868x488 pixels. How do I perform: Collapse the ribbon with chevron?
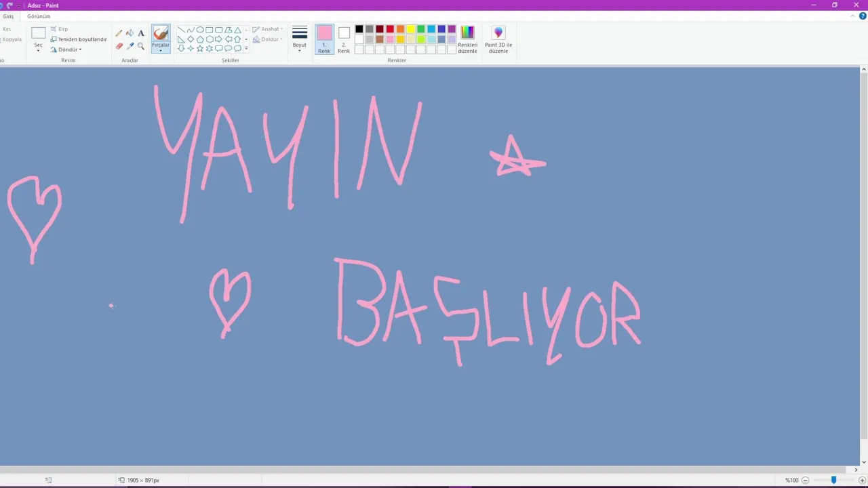click(853, 16)
